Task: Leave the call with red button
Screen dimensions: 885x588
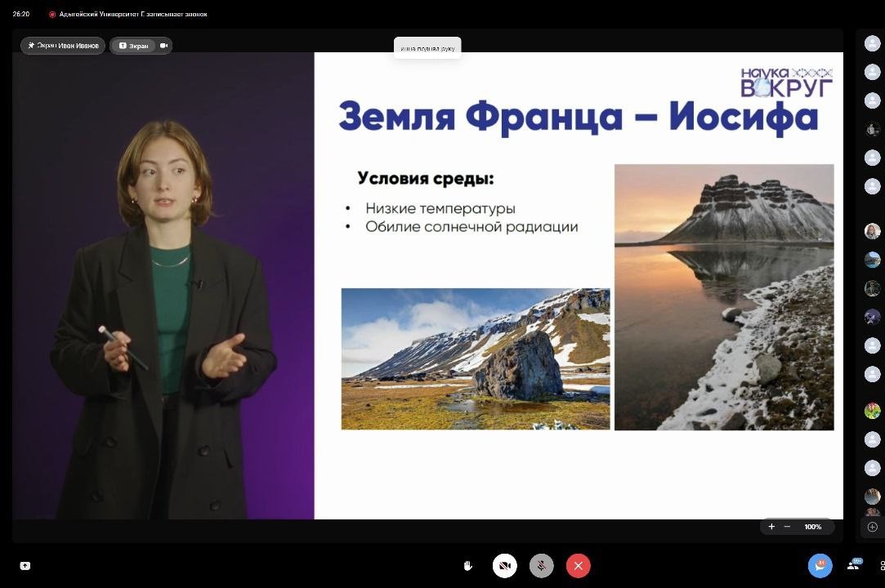Action: coord(578,566)
